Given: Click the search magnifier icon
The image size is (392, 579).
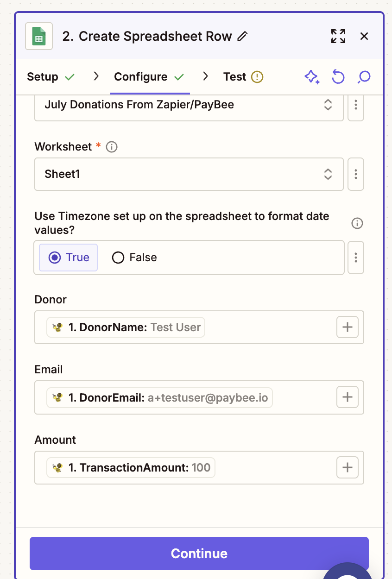Looking at the screenshot, I should (x=364, y=77).
